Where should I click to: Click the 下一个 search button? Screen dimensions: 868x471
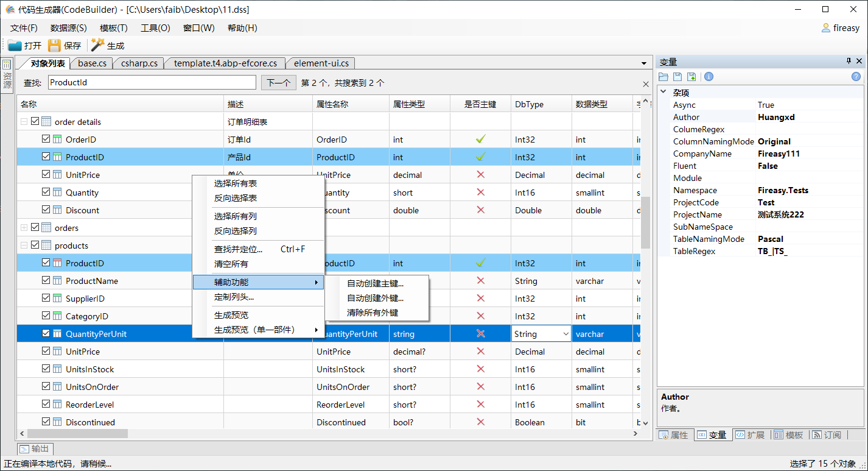pos(279,82)
